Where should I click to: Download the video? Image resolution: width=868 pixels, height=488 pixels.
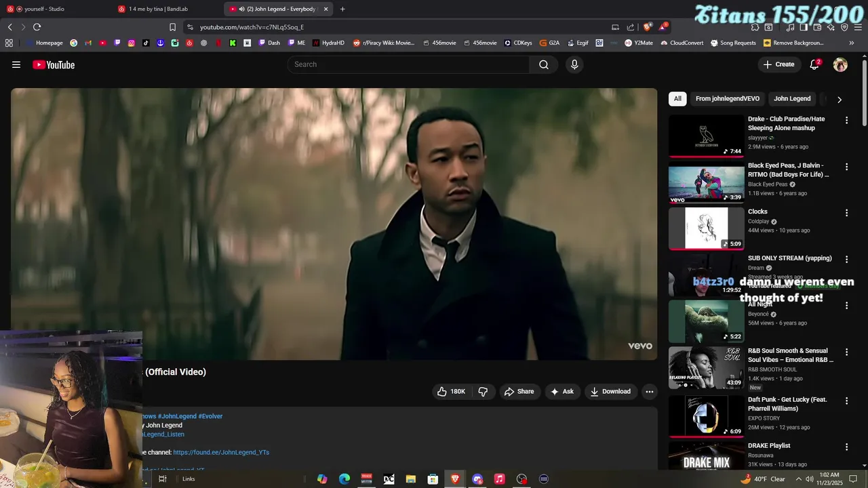[x=610, y=392]
